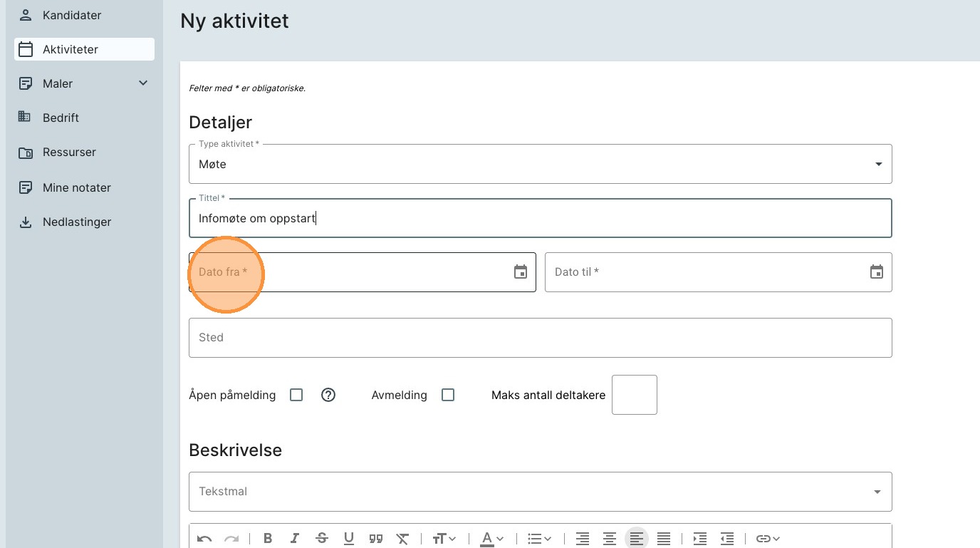Go to Kandidater in sidebar
Viewport: 980px width, 548px height.
coord(71,15)
